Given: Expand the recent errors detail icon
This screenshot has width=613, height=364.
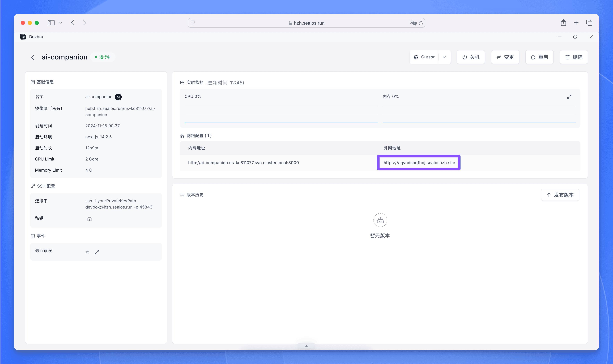Looking at the screenshot, I should [x=97, y=252].
